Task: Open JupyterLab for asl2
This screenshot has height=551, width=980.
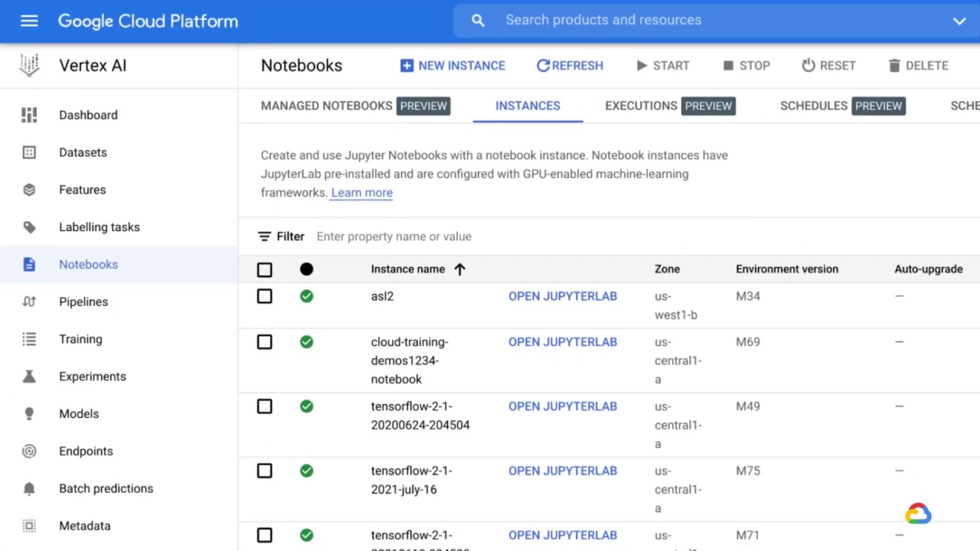Action: (x=563, y=296)
